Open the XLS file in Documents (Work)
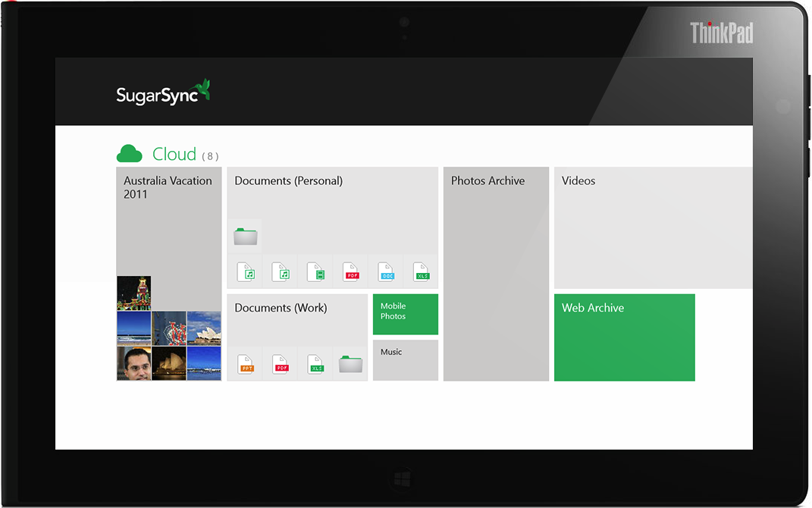Screen dimensions: 812x508 click(316, 364)
